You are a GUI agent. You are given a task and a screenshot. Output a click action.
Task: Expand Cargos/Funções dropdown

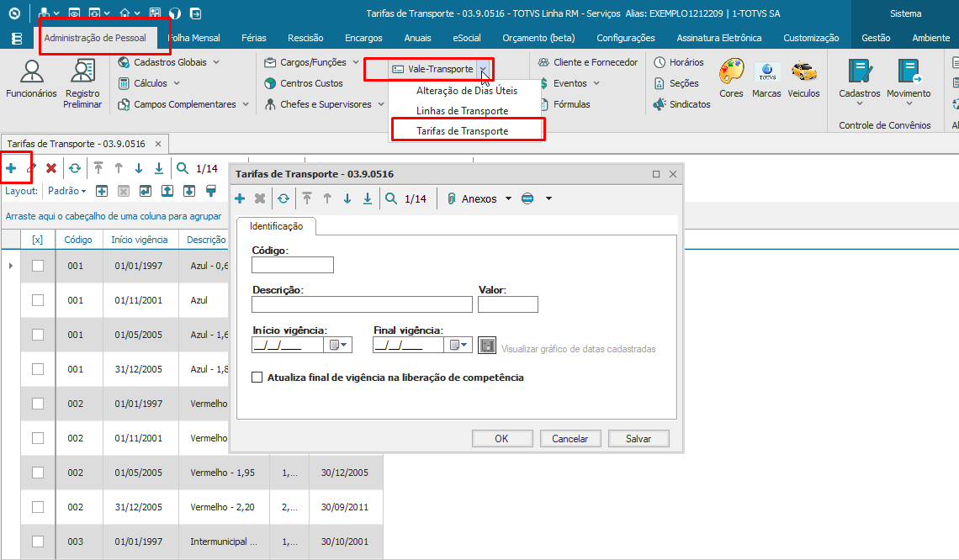tap(356, 62)
